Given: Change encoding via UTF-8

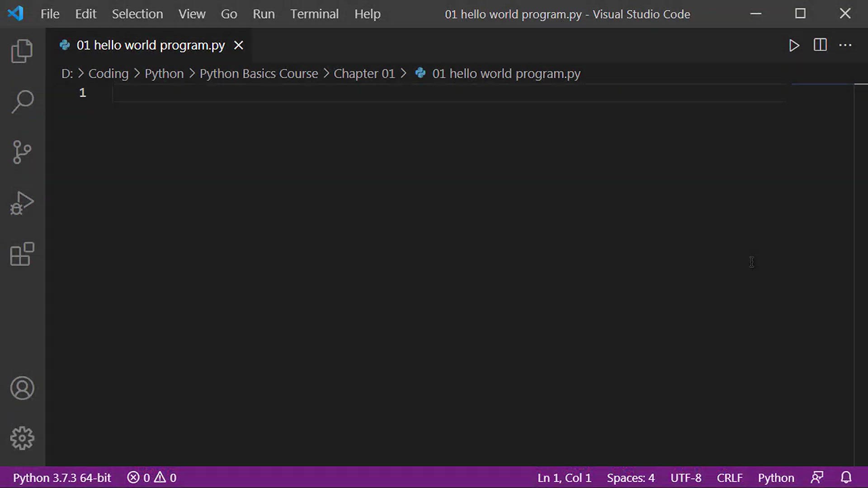Looking at the screenshot, I should click(686, 478).
